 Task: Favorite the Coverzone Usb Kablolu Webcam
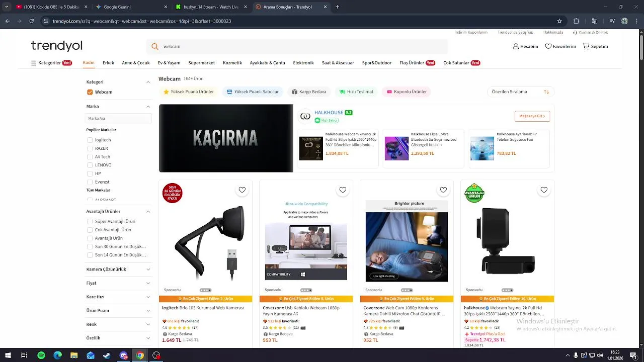pyautogui.click(x=343, y=190)
